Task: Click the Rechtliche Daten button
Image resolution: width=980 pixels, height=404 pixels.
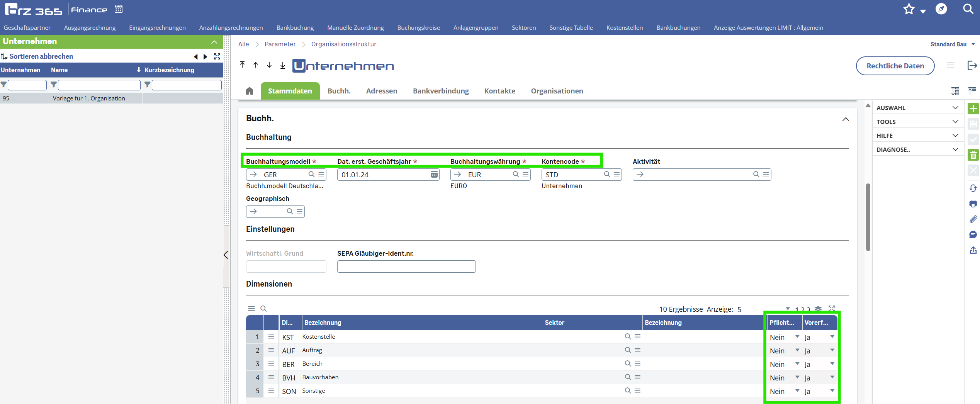Action: tap(895, 66)
